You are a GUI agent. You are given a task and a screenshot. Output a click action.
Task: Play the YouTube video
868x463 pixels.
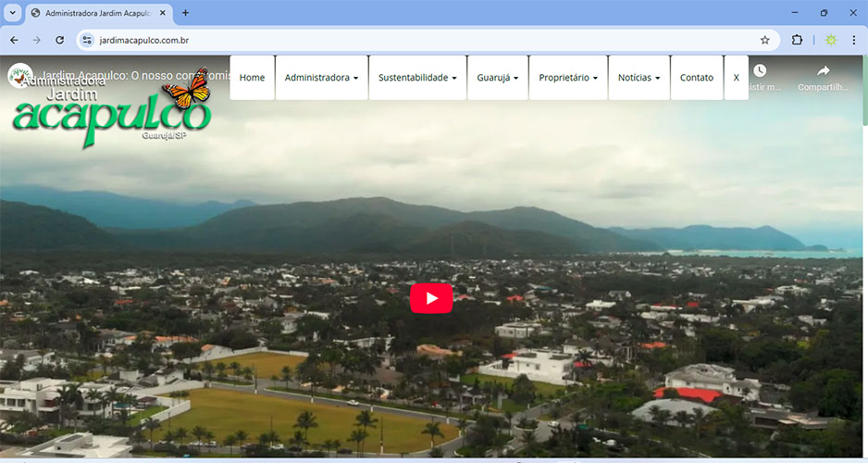[x=431, y=298]
